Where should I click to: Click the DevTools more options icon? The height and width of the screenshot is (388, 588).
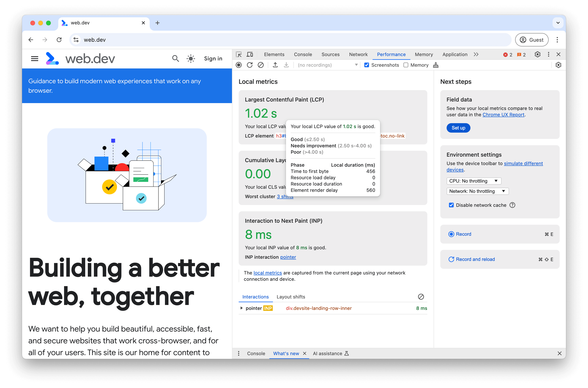pos(549,54)
